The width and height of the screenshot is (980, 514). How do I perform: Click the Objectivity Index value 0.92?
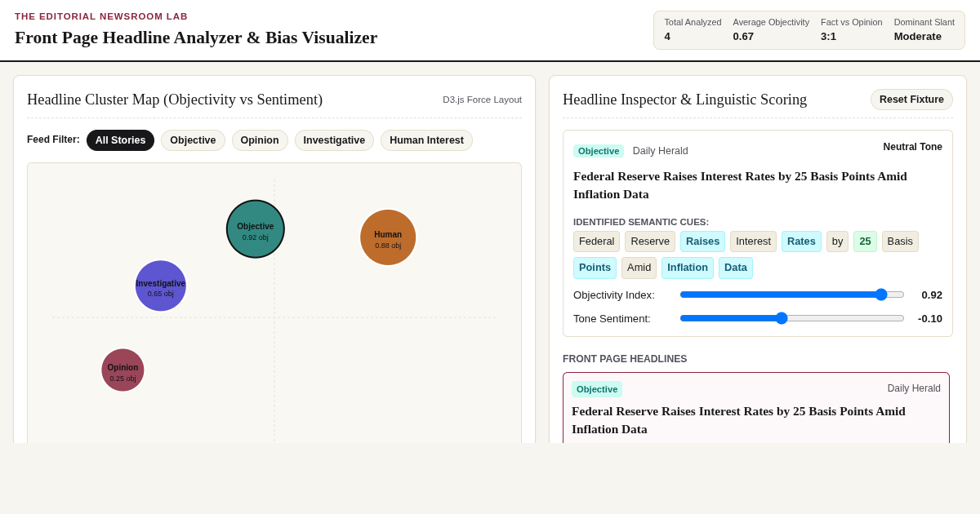(932, 295)
